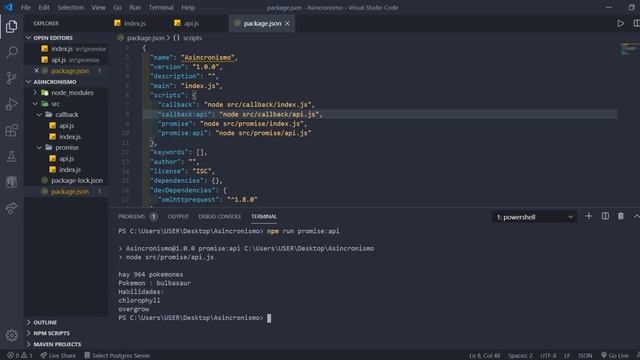This screenshot has width=640, height=360.
Task: Start Live Share from status bar
Action: pos(58,356)
